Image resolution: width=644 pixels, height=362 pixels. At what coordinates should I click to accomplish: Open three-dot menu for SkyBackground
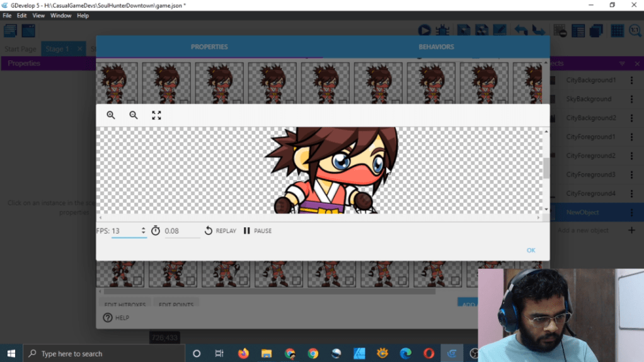tap(631, 99)
